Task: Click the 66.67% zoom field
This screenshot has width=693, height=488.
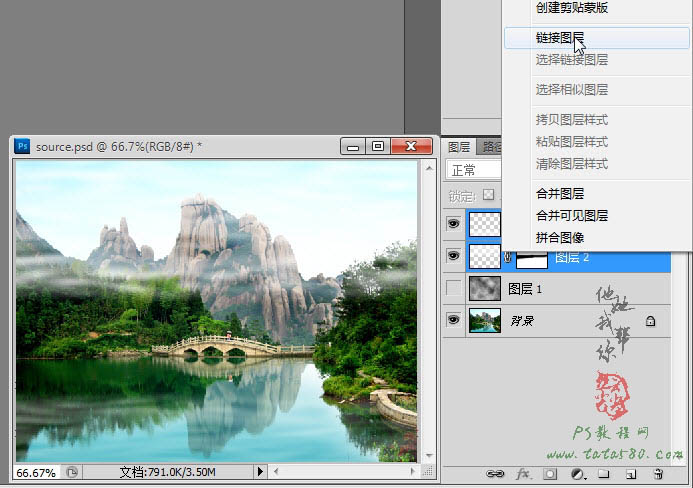Action: coord(37,473)
